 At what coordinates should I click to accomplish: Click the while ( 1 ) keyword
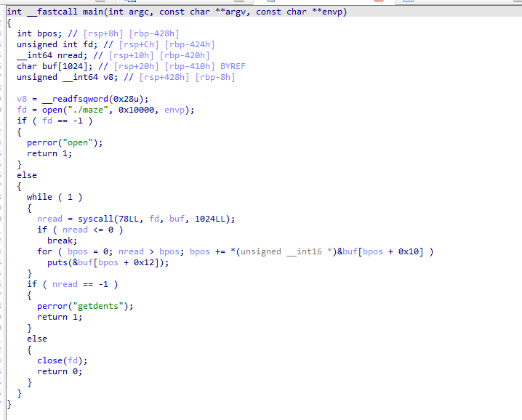tap(41, 197)
